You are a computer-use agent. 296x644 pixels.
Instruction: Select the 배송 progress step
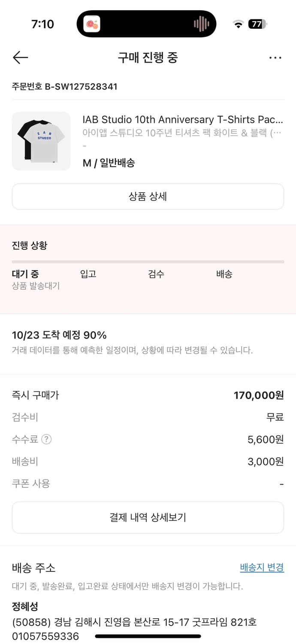point(224,274)
